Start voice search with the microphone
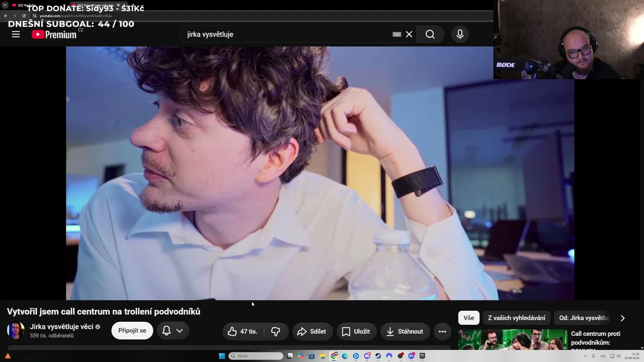 click(460, 34)
